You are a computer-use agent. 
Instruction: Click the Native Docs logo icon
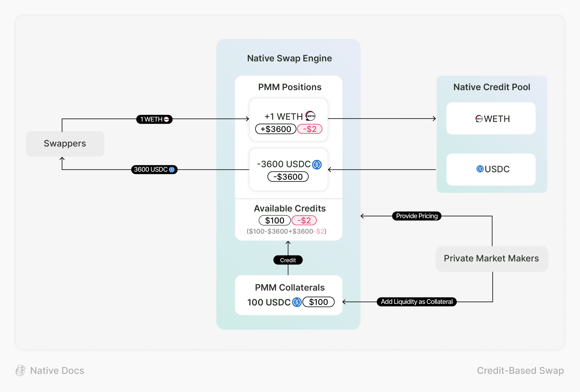20,370
